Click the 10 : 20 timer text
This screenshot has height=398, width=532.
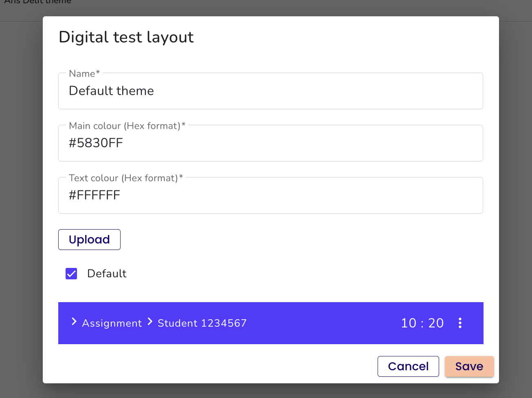[422, 323]
